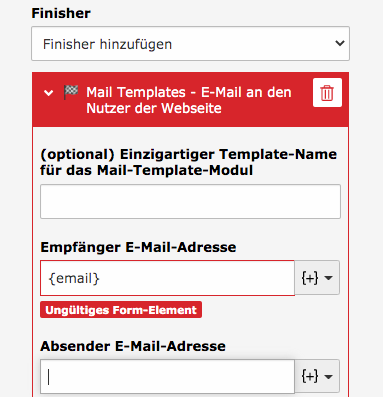
Task: Click the "Ungültiges Form-Element" error badge
Action: (x=121, y=310)
